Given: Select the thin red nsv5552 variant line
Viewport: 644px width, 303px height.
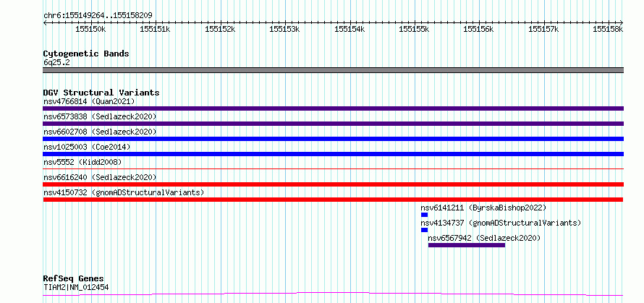Looking at the screenshot, I should pyautogui.click(x=333, y=168).
